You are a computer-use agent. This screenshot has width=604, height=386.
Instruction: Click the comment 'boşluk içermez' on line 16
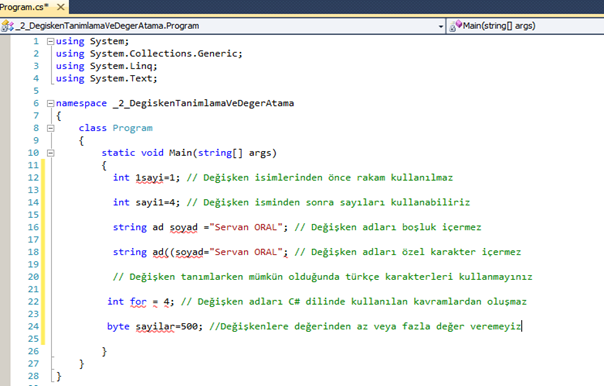(x=441, y=227)
